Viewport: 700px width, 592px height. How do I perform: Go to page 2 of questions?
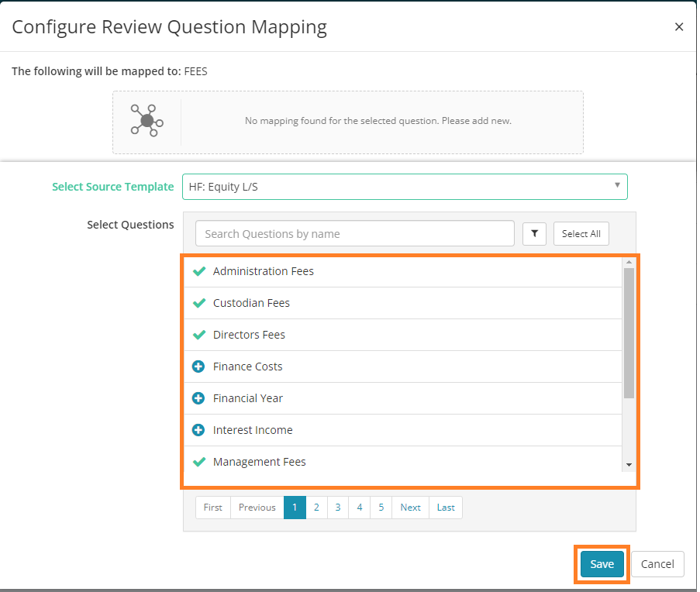pyautogui.click(x=316, y=508)
